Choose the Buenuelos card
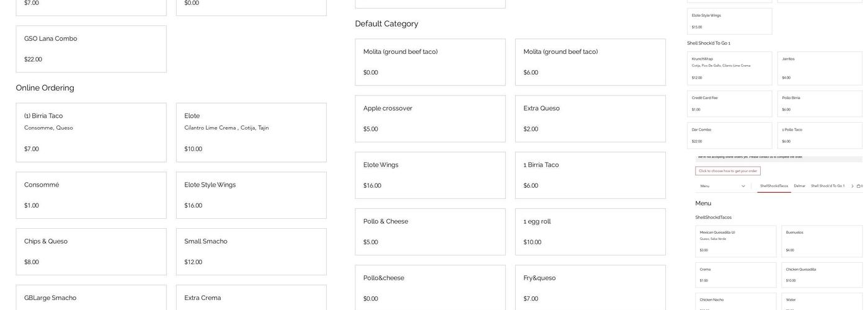The height and width of the screenshot is (310, 868). 822,241
